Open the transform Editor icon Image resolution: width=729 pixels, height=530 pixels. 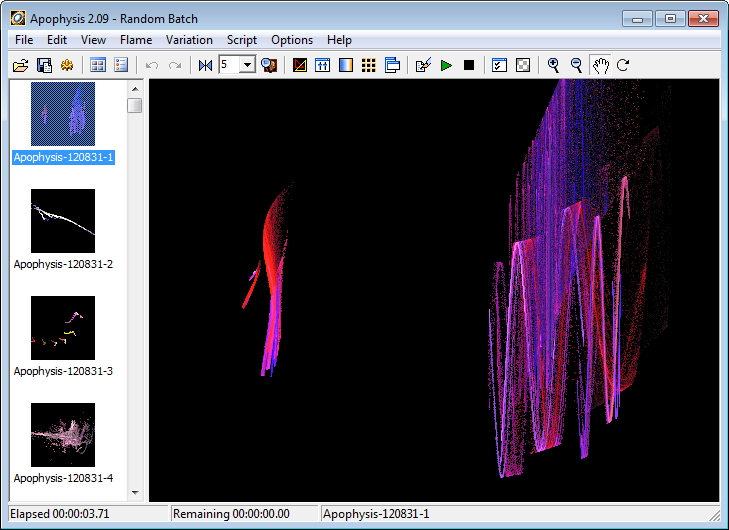(x=300, y=65)
